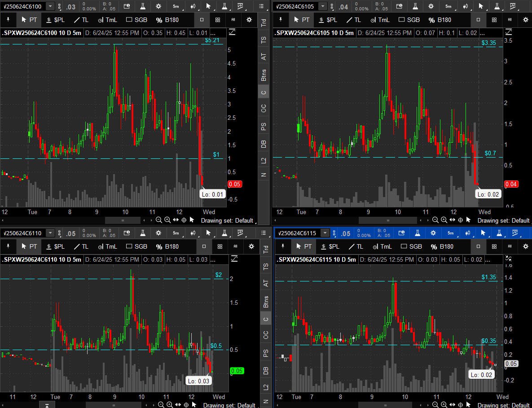This screenshot has width=532, height=408.
Task: Expand symbol dropdown for 250624C6100
Action: pyautogui.click(x=50, y=6)
